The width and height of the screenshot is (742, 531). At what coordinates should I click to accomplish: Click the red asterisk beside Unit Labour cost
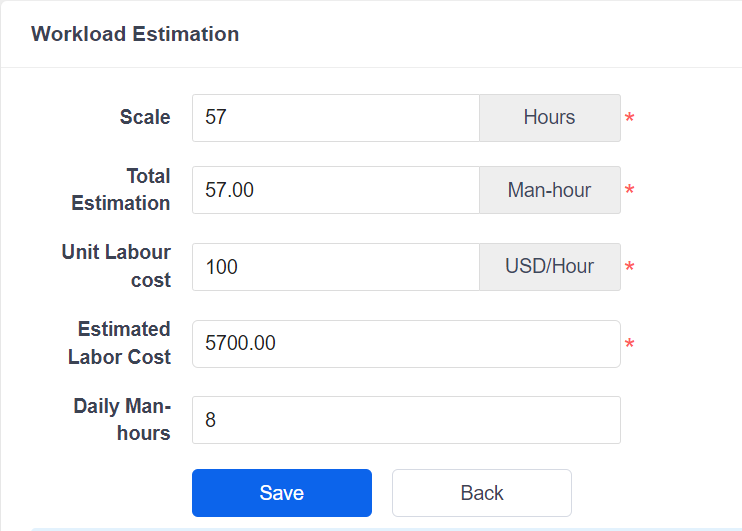[630, 269]
